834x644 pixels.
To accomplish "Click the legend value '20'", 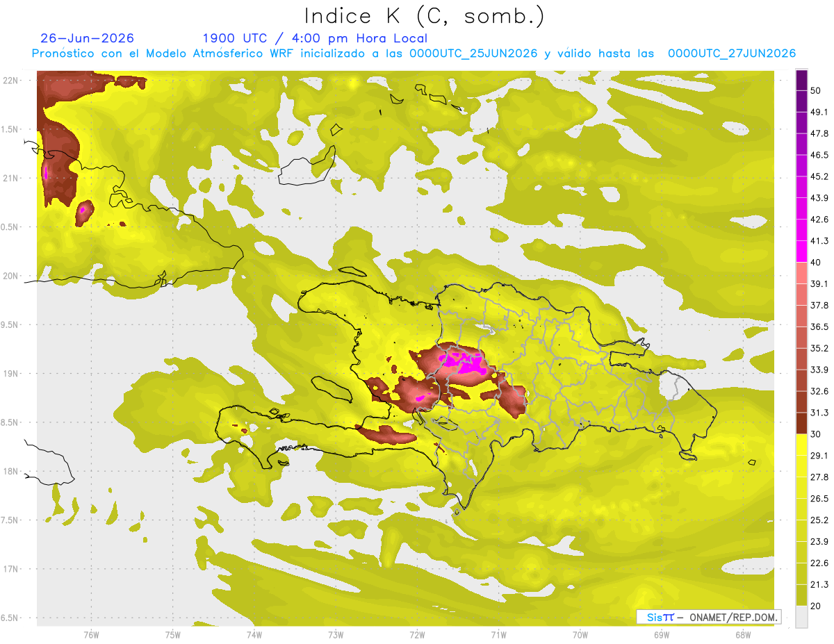I will (x=816, y=606).
